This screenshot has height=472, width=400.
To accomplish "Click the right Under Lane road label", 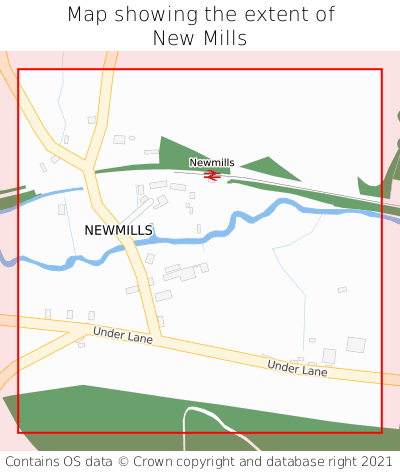I will [297, 368].
